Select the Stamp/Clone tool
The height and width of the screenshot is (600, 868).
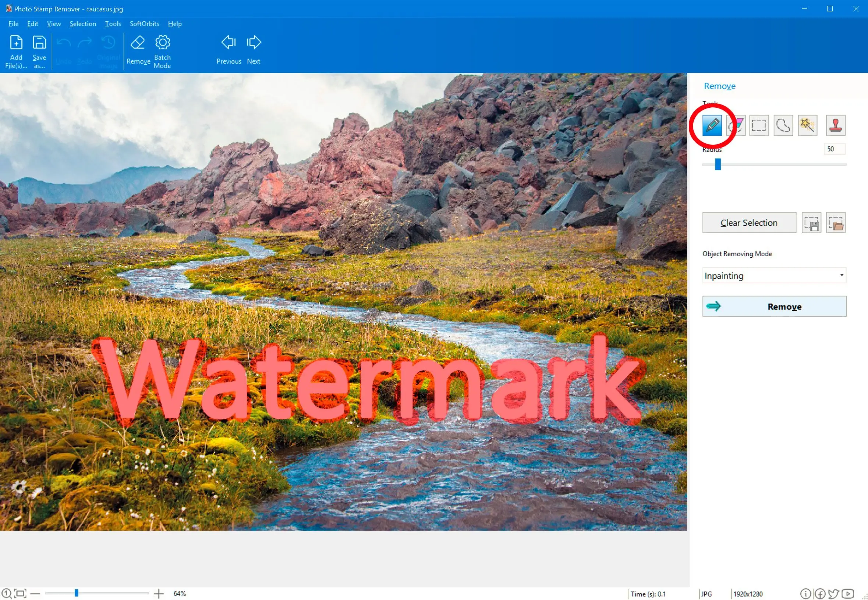pos(836,125)
